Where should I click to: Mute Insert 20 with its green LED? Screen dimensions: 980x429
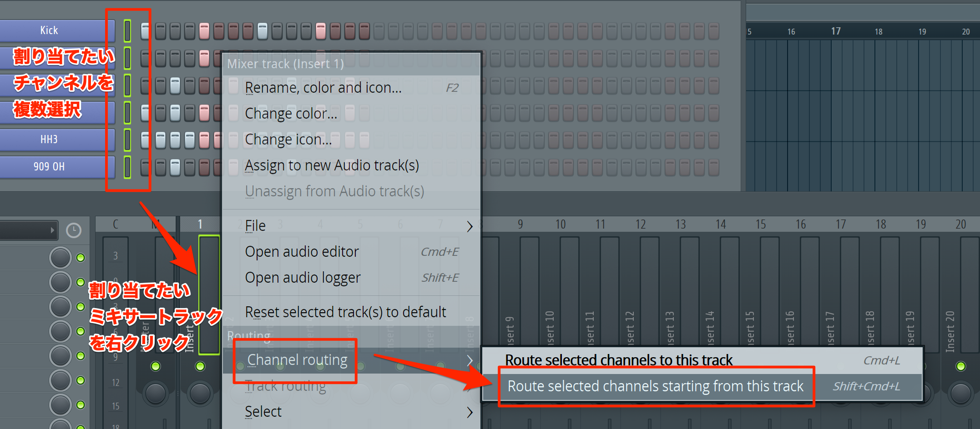[x=960, y=366]
